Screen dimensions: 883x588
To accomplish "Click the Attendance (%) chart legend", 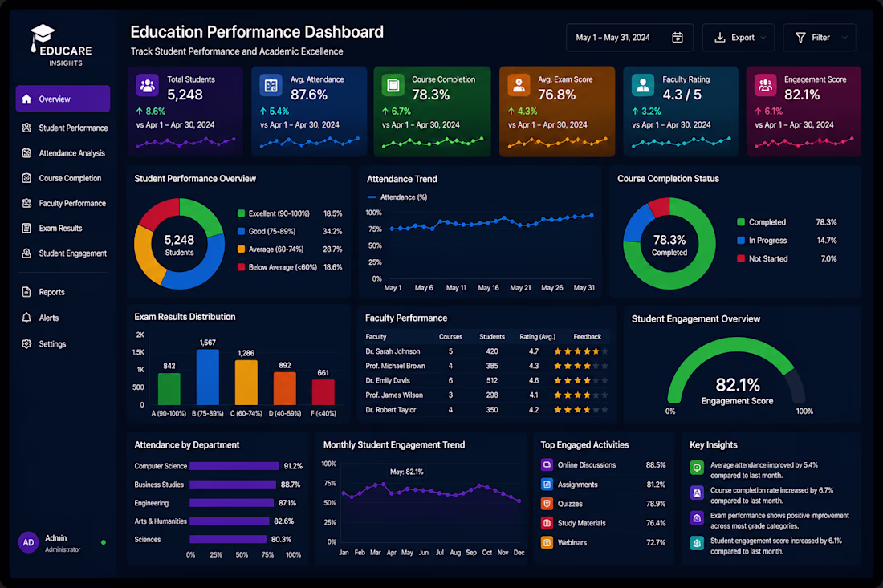I will click(397, 197).
